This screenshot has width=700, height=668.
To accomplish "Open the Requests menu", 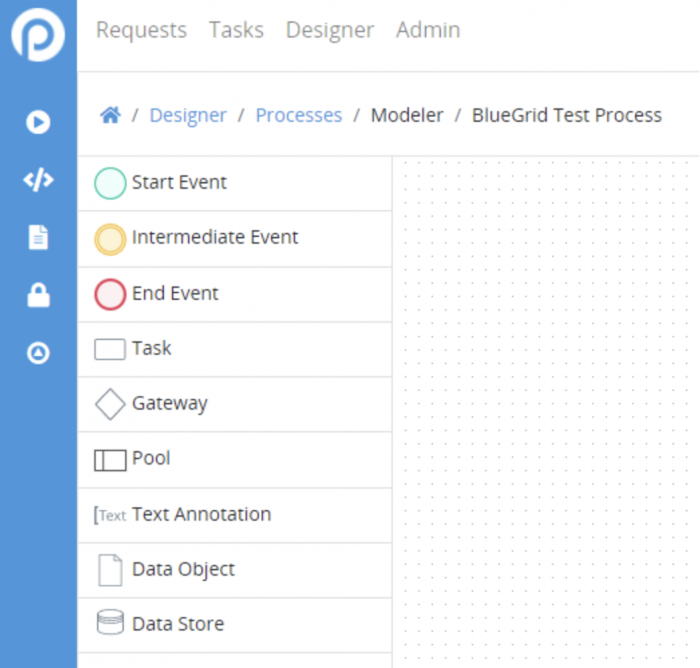I will [142, 30].
